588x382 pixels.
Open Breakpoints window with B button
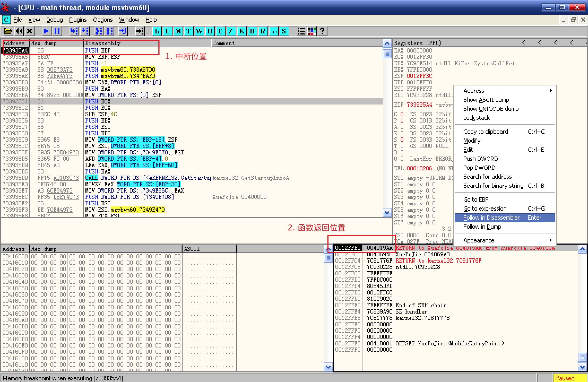(x=252, y=31)
